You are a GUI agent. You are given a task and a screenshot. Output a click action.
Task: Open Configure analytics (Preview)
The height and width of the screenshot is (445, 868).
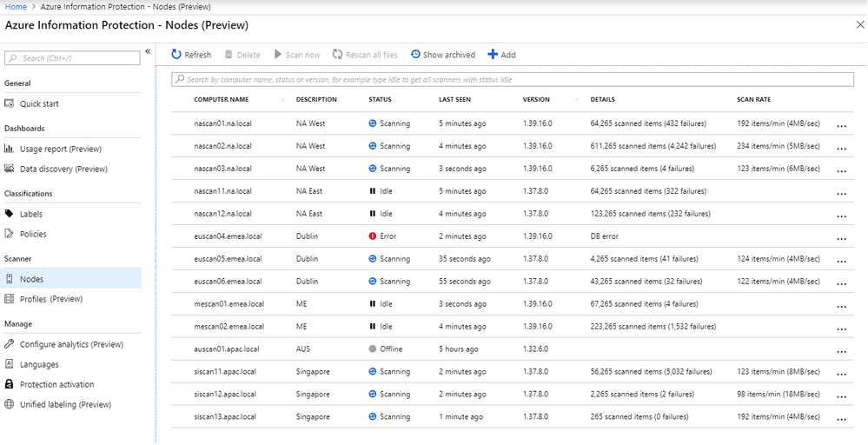coord(71,344)
